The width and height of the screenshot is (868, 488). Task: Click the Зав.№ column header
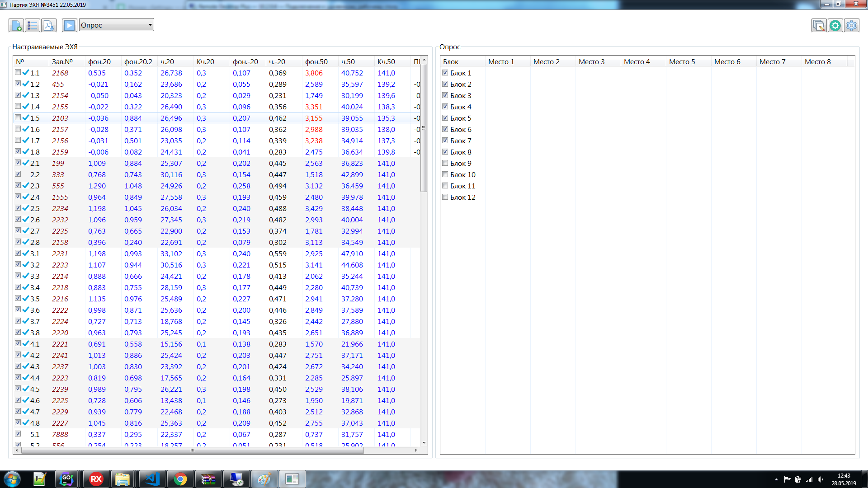coord(62,61)
